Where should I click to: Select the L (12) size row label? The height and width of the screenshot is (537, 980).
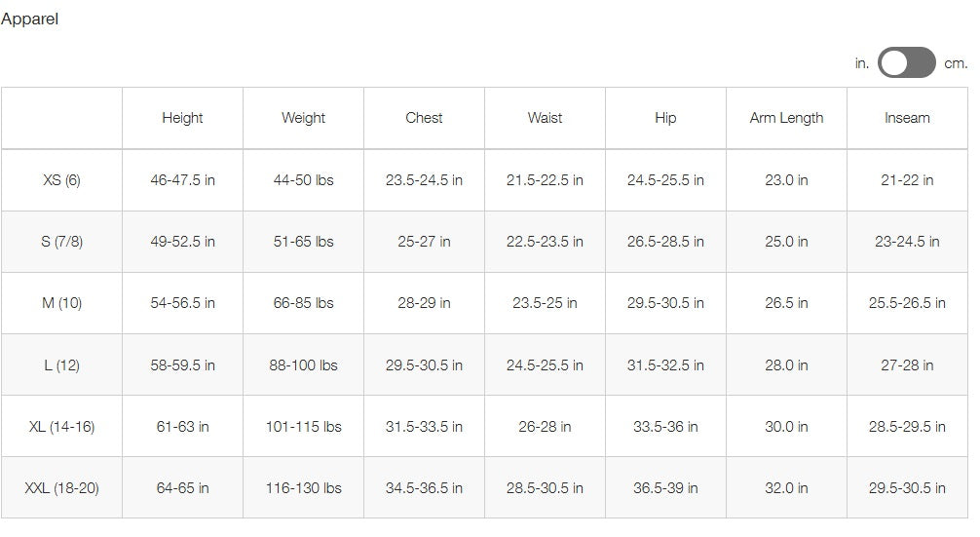pos(61,364)
